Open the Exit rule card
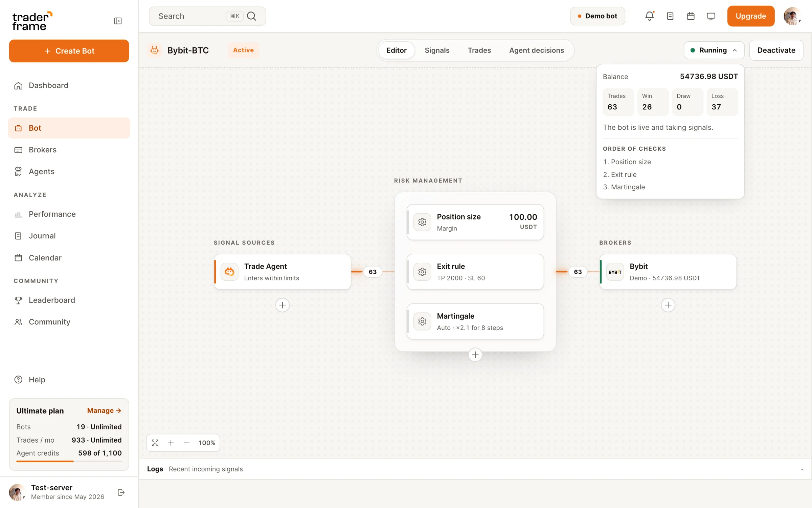The width and height of the screenshot is (812, 508). pos(475,272)
